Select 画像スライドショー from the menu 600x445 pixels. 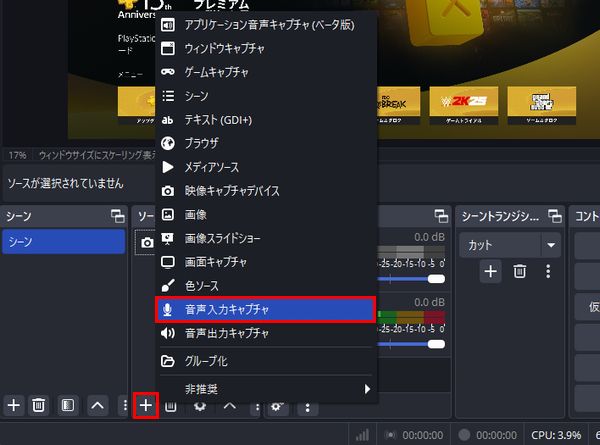(266, 238)
